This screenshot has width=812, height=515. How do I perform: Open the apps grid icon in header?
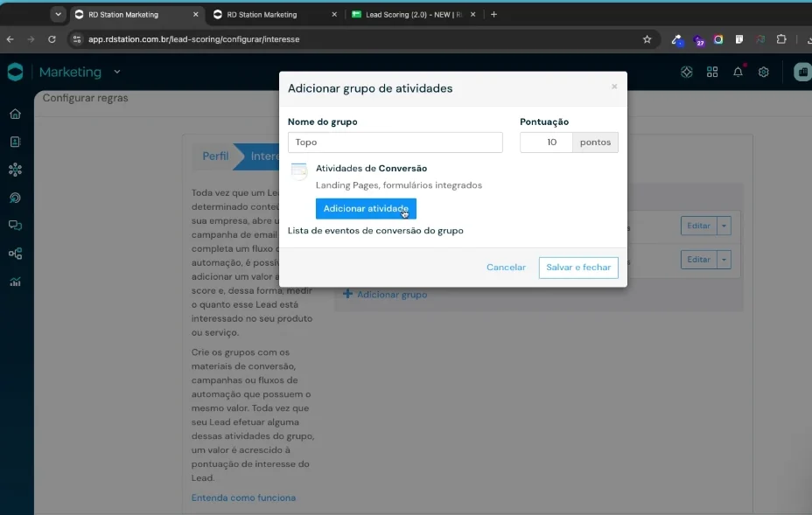point(712,72)
